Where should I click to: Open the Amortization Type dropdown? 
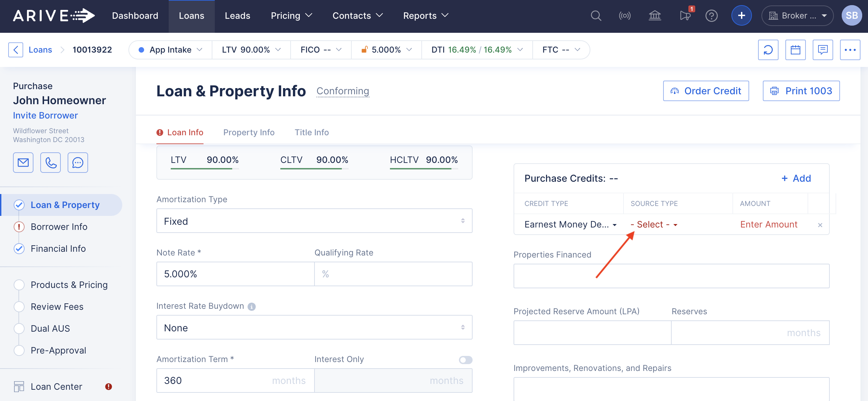[314, 221]
